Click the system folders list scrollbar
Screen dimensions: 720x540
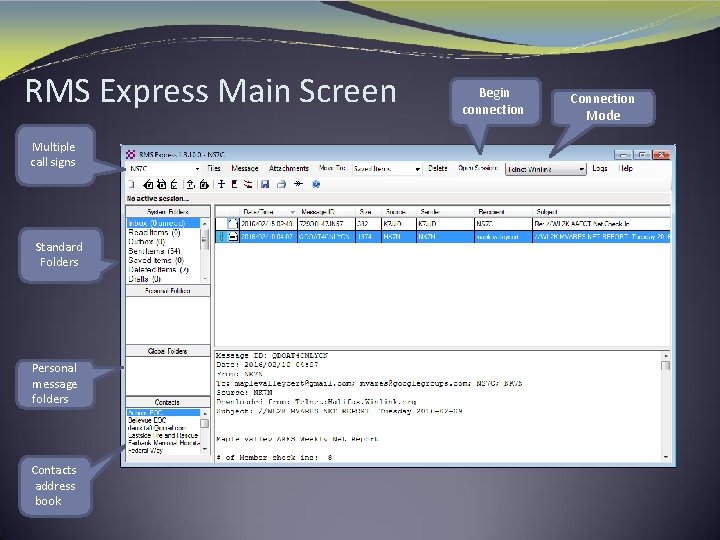coord(205,251)
